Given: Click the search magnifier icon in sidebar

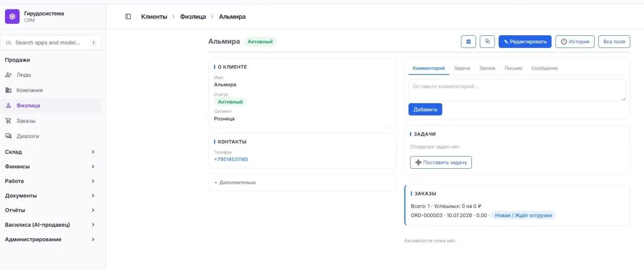Looking at the screenshot, I should pos(9,43).
